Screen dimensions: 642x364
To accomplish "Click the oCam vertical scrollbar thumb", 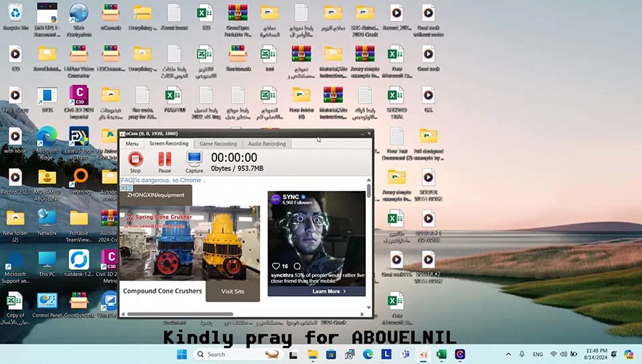I will point(369,191).
